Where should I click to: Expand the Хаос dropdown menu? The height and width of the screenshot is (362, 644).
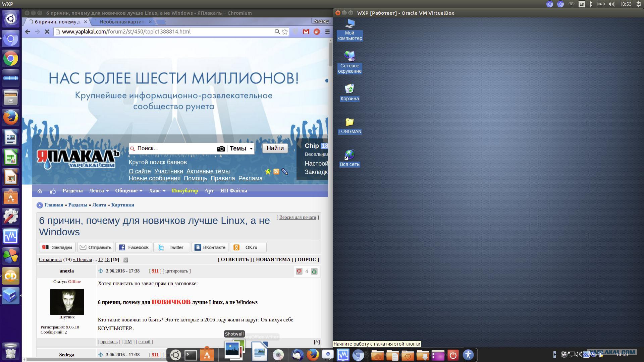[157, 191]
